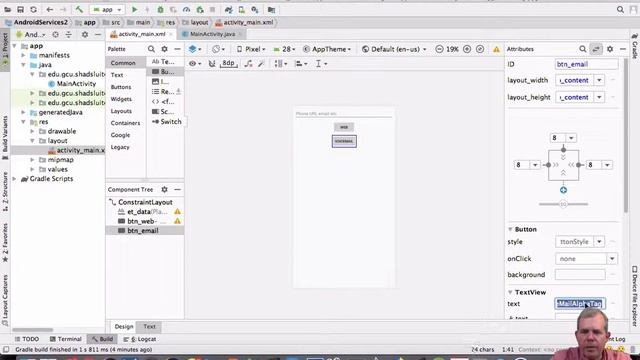Click the btn_web warning icon in Component Tree
Image resolution: width=640 pixels, height=360 pixels.
click(x=177, y=221)
